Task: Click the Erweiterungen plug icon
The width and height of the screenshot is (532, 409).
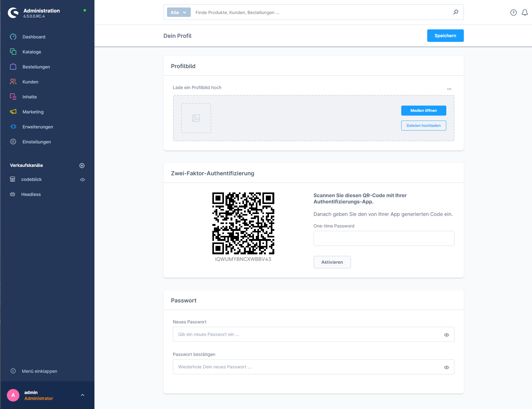Action: pos(13,127)
